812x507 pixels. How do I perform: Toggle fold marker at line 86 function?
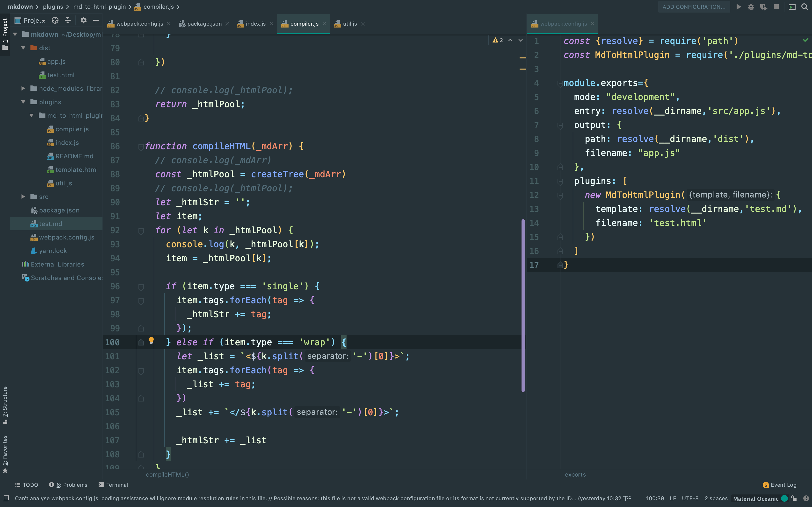pos(141,146)
